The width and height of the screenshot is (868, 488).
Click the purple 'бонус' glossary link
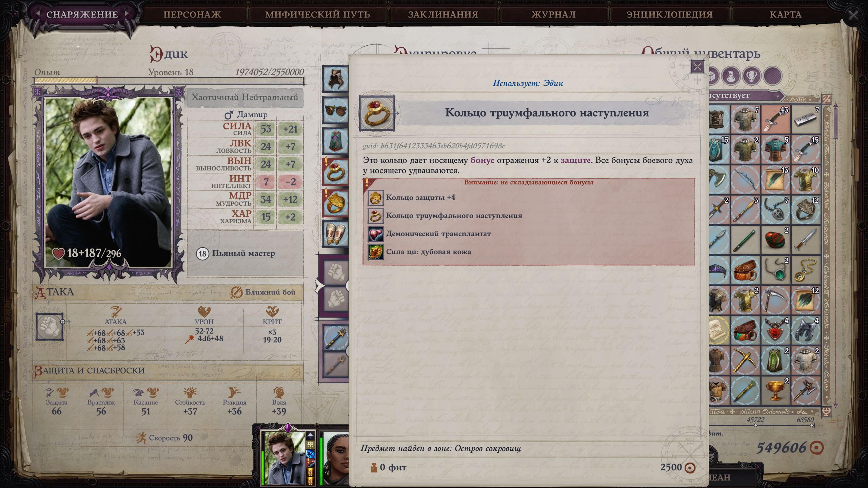pyautogui.click(x=482, y=160)
